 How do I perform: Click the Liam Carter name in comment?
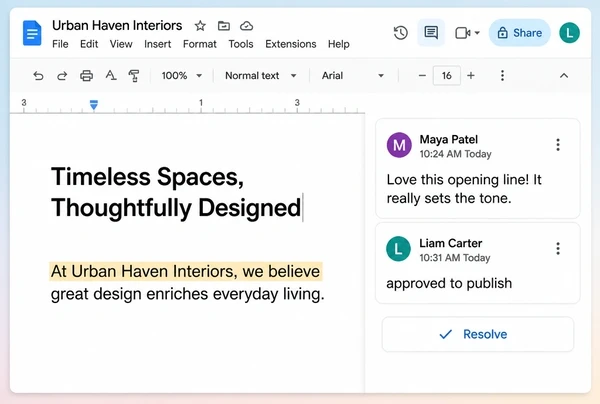click(451, 243)
